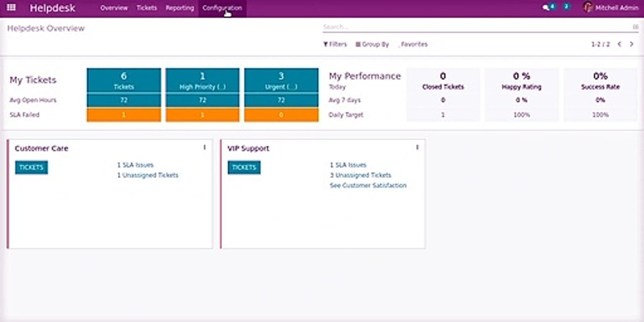Open the activities counter badge showing 2
This screenshot has width=644, height=322.
(566, 7)
